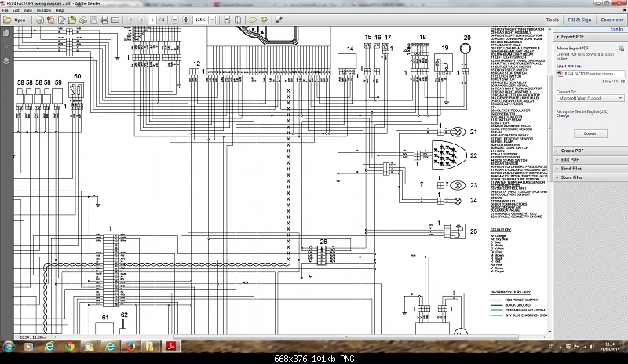Open Page Thumbnails panel in left sidebar
The height and width of the screenshot is (364, 628).
(6, 33)
